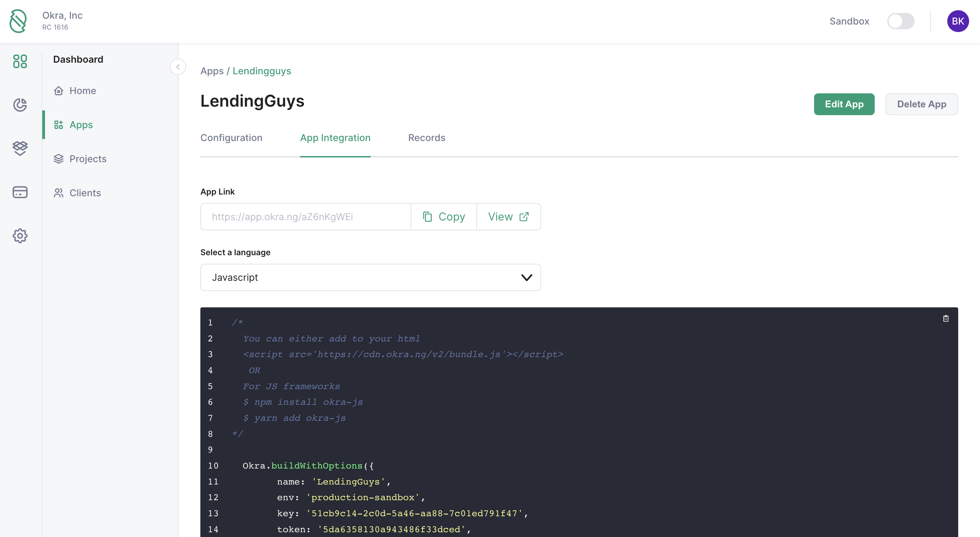Switch to the Configuration tab
Viewport: 980px width, 537px height.
tap(231, 138)
